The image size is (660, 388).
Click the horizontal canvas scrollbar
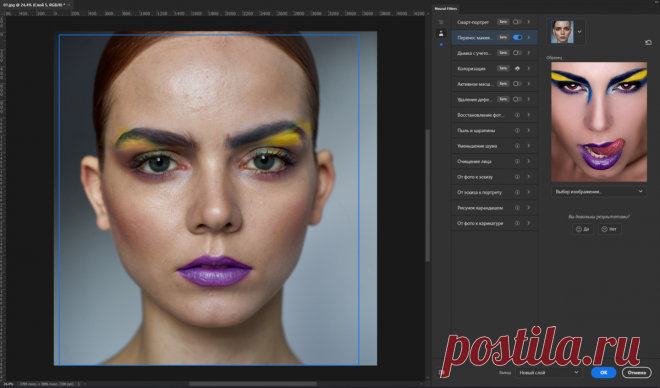(x=253, y=384)
